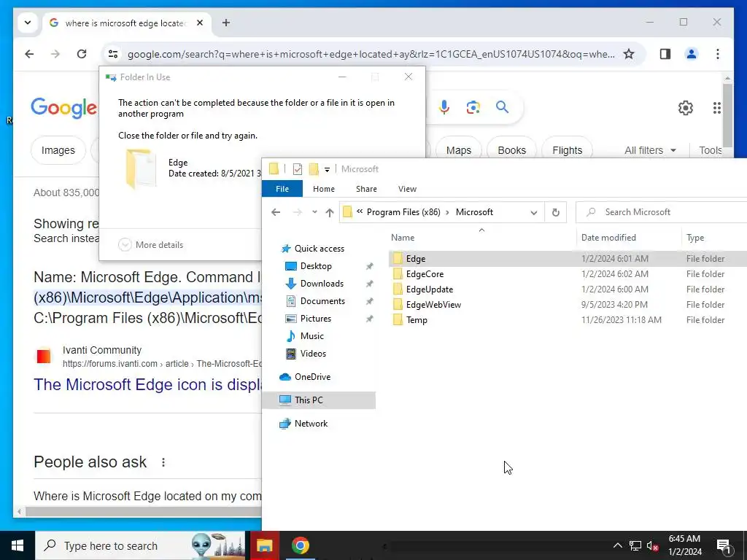The height and width of the screenshot is (560, 747).
Task: Open People also ask options menu
Action: (163, 462)
